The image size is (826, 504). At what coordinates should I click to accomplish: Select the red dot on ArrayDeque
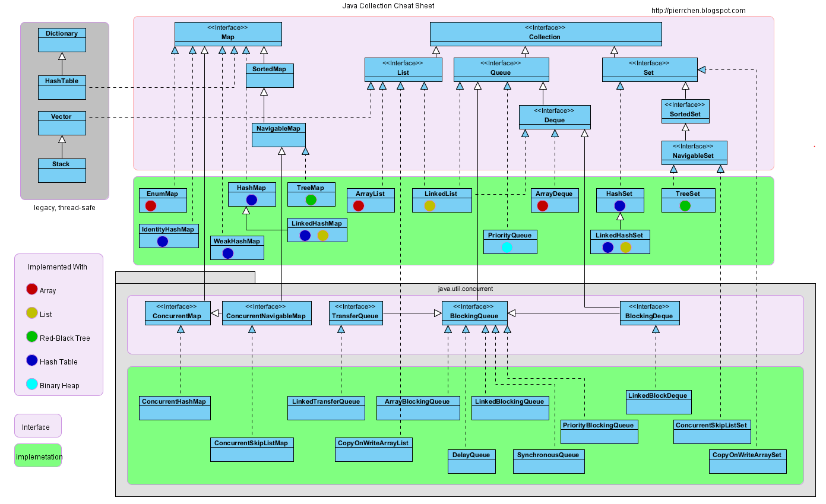(x=542, y=205)
